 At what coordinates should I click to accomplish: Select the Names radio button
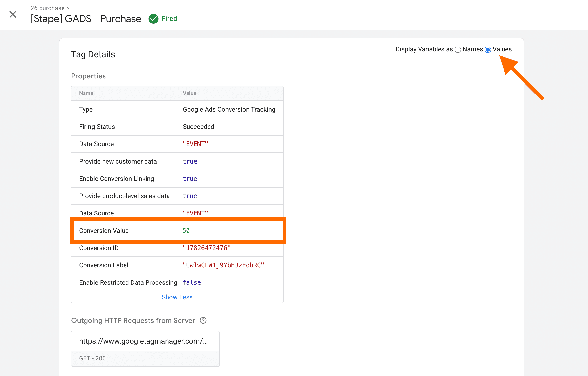[x=458, y=50]
